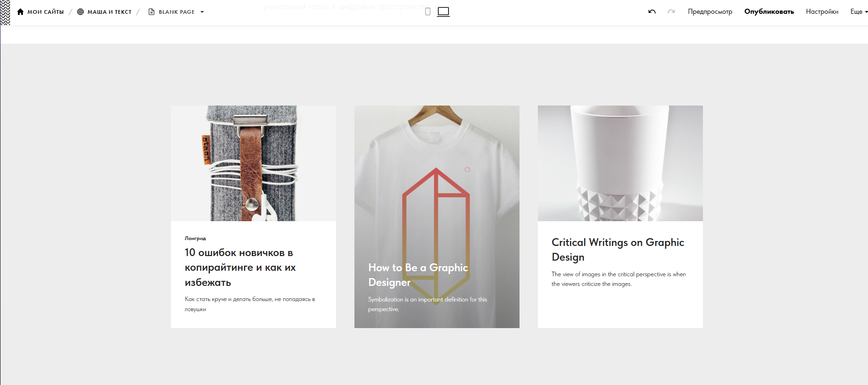Expand the Blank Page dropdown arrow
Screen dimensions: 868x385
coord(202,12)
